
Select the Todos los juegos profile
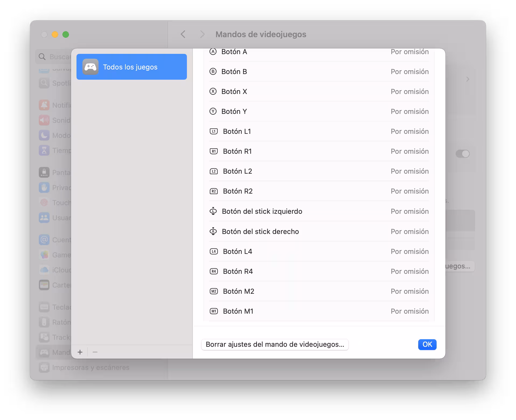coord(131,67)
